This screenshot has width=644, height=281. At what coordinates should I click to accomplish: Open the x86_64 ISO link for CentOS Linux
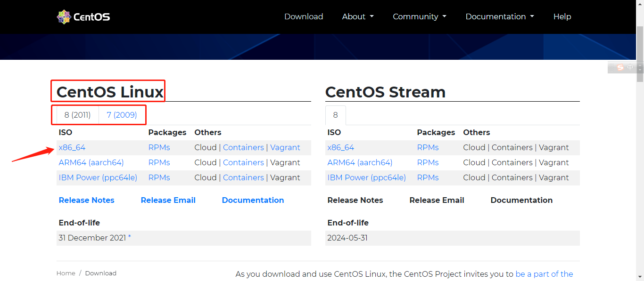pyautogui.click(x=72, y=147)
